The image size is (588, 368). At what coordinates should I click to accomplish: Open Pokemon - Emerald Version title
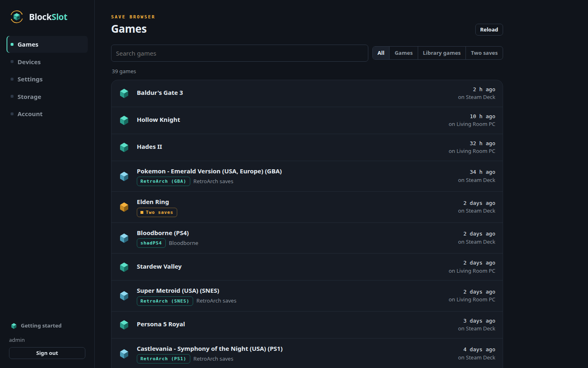[x=209, y=171]
